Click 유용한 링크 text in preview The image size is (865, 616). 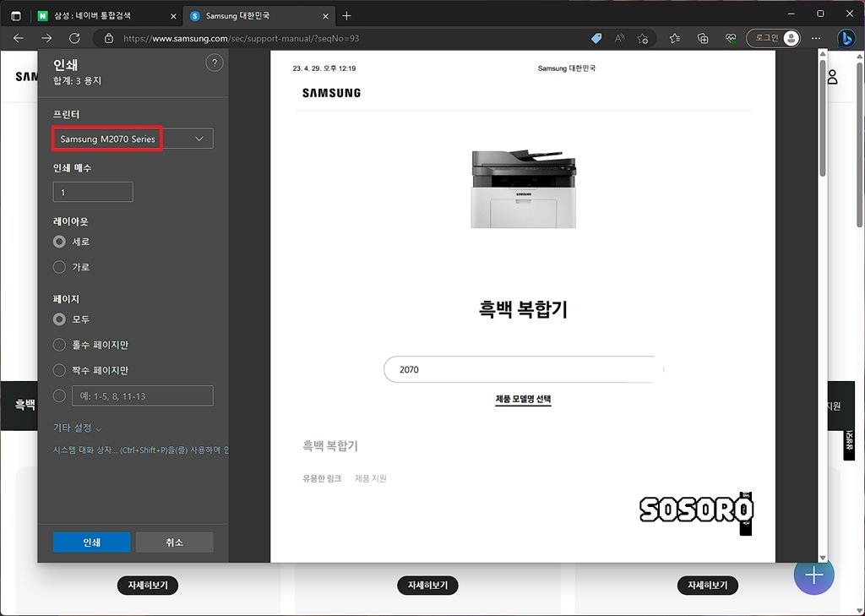[x=322, y=478]
